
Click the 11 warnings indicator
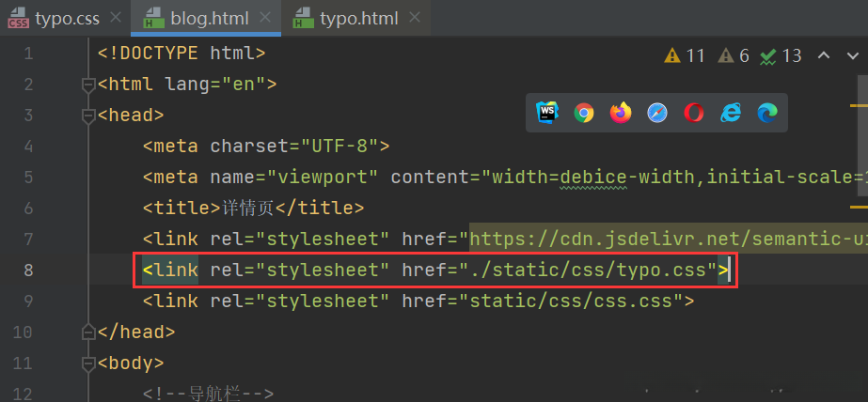(685, 55)
